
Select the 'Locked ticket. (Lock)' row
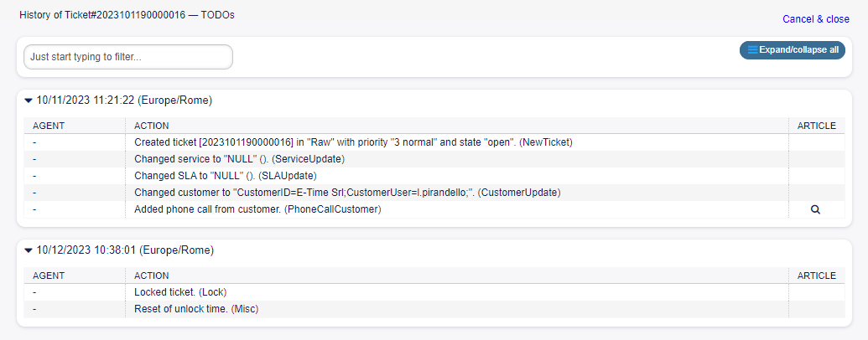[180, 292]
